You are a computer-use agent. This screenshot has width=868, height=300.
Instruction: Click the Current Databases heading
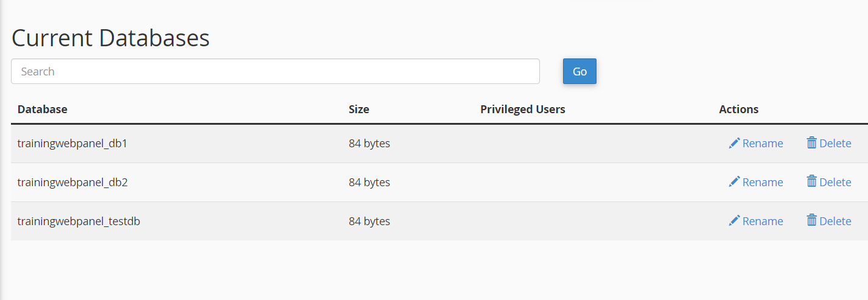click(x=111, y=38)
